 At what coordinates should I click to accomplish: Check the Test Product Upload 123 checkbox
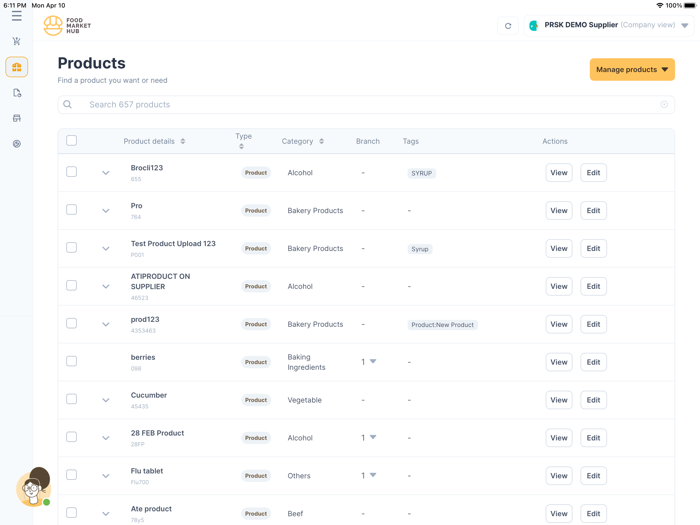71,248
